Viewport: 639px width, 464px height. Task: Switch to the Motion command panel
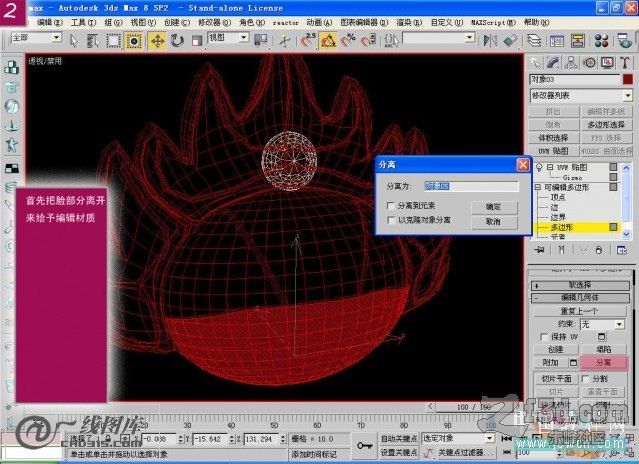tap(589, 62)
